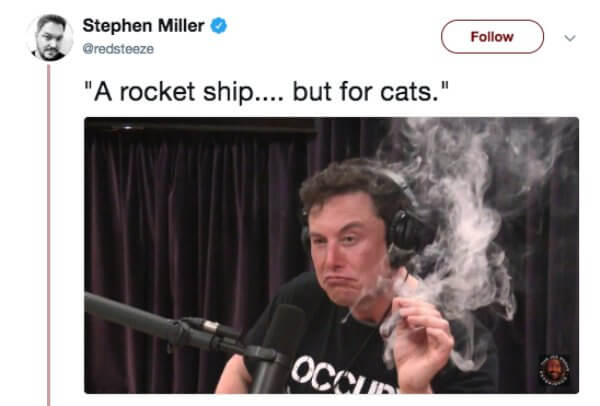This screenshot has width=600, height=406.
Task: Follow the @redsteeze account
Action: pos(492,37)
